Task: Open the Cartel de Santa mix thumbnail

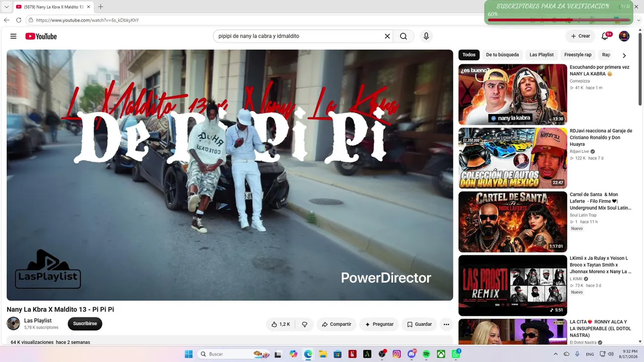Action: tap(513, 222)
